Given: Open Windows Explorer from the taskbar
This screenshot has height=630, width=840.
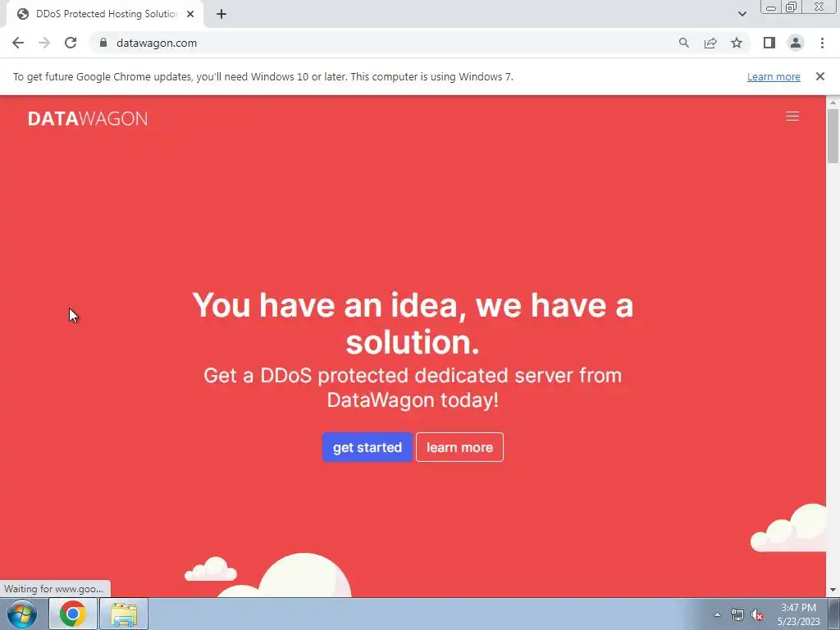Looking at the screenshot, I should click(x=124, y=614).
